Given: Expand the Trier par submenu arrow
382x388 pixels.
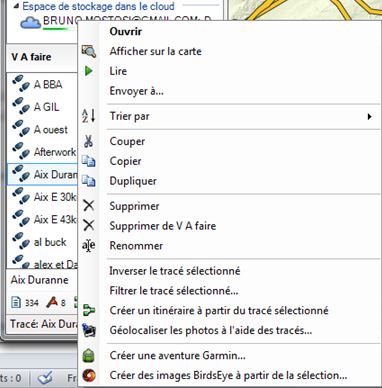Looking at the screenshot, I should tap(369, 116).
